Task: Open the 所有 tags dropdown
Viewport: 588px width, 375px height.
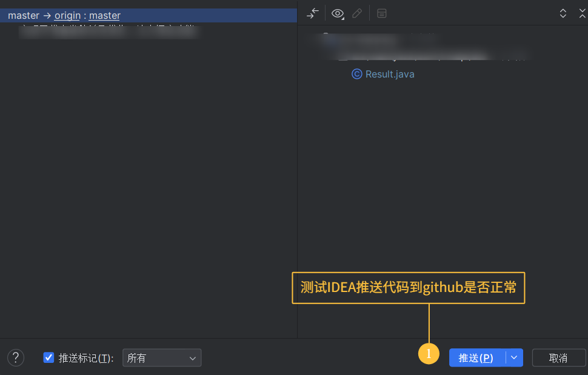Action: point(161,357)
